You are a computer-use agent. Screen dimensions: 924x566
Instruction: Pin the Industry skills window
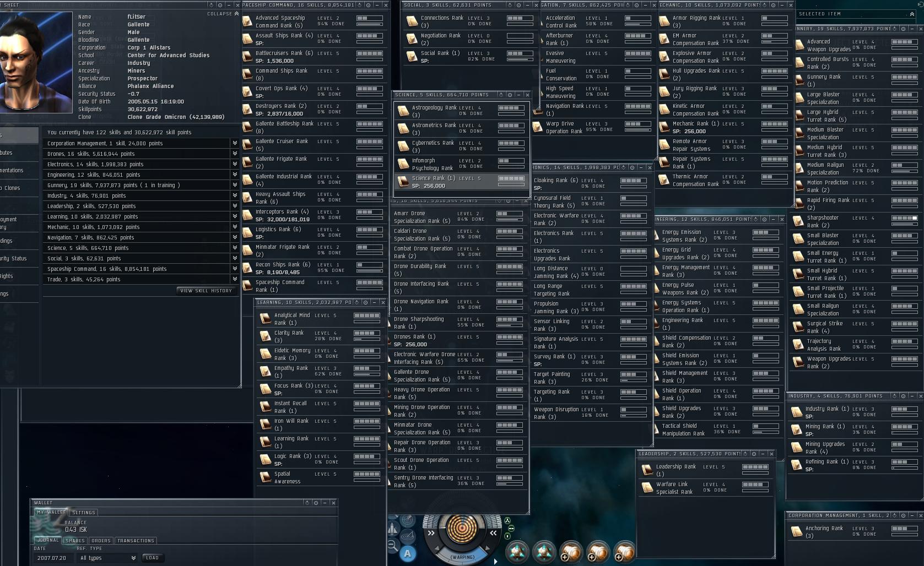click(x=903, y=396)
